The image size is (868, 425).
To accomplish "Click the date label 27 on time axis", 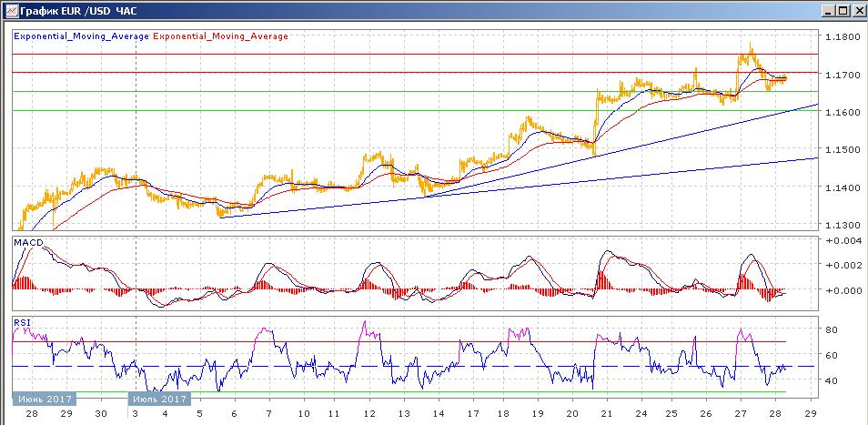I will tap(741, 414).
